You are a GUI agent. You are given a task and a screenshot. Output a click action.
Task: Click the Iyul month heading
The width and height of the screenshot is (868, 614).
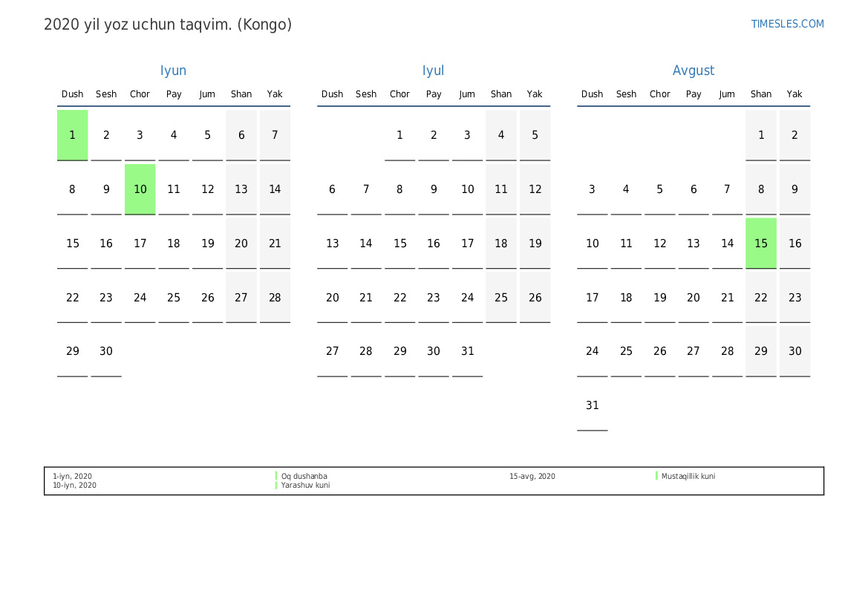point(433,71)
